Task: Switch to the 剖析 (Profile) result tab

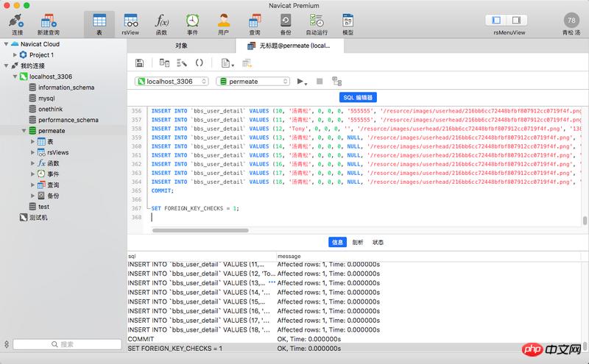Action: coord(358,241)
